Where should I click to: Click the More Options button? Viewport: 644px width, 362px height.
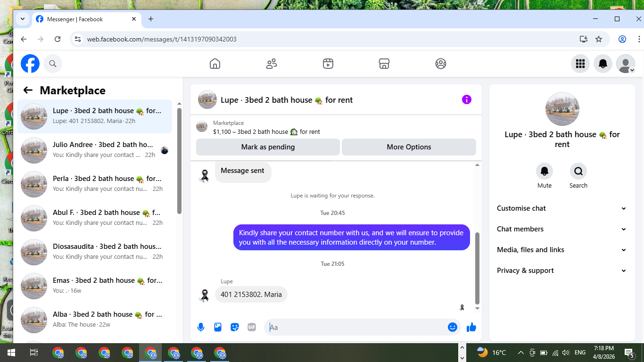tap(409, 147)
